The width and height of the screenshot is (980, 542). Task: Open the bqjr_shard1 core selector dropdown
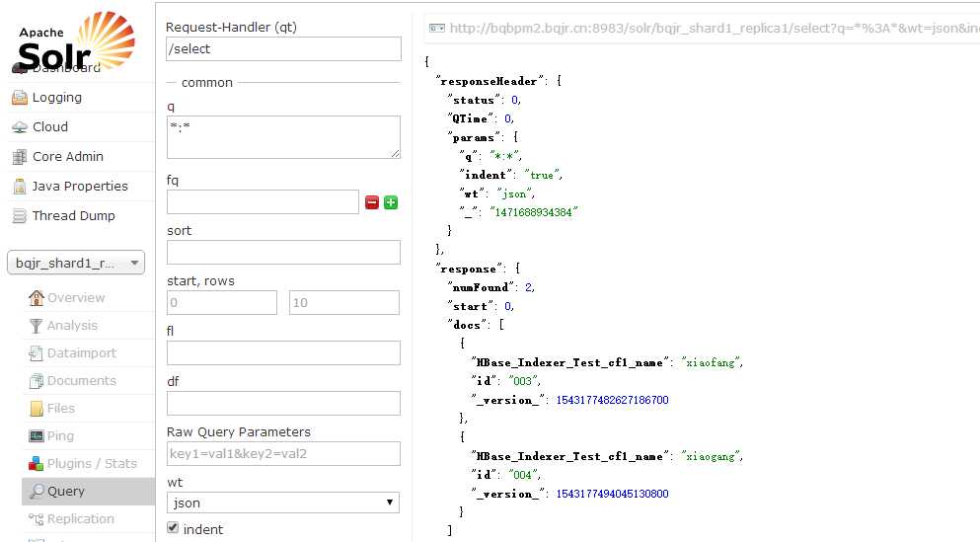tap(76, 263)
